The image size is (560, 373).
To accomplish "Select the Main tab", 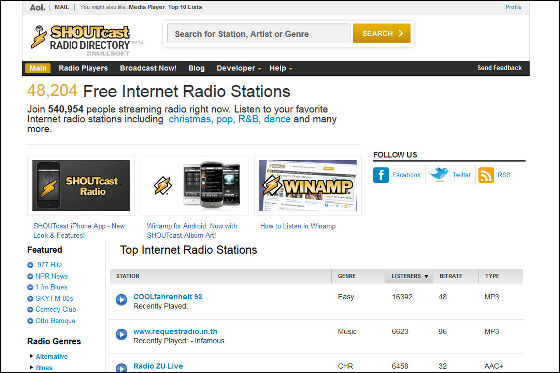I will coord(38,68).
